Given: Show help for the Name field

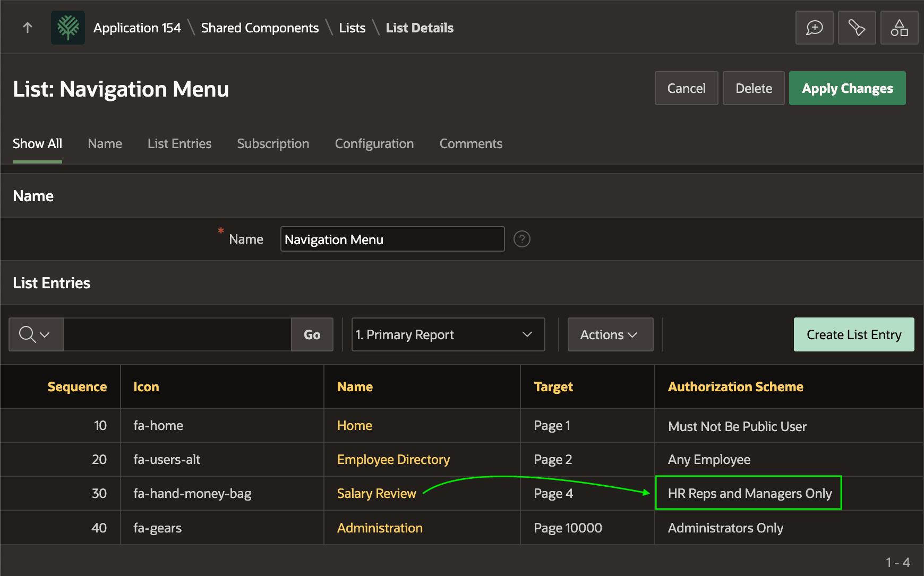Looking at the screenshot, I should click(521, 239).
